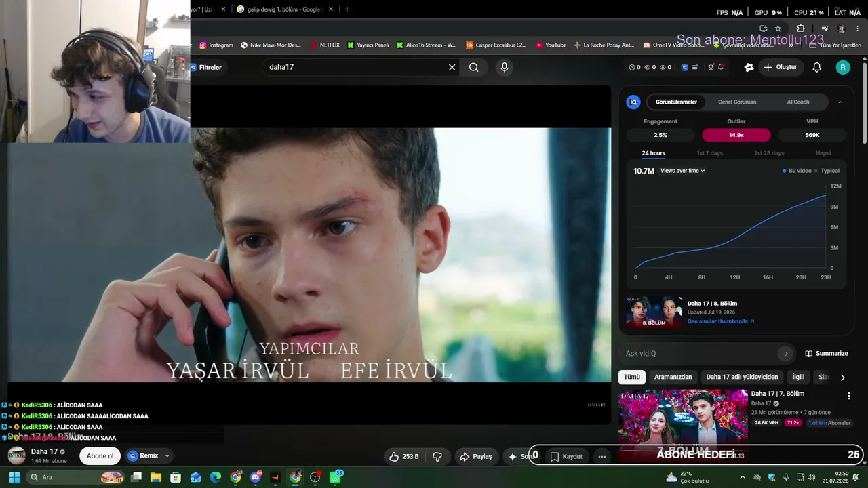Open more actions for Daha 17 | 7. Bölüm
Screen dimensions: 868x488
[x=848, y=396]
